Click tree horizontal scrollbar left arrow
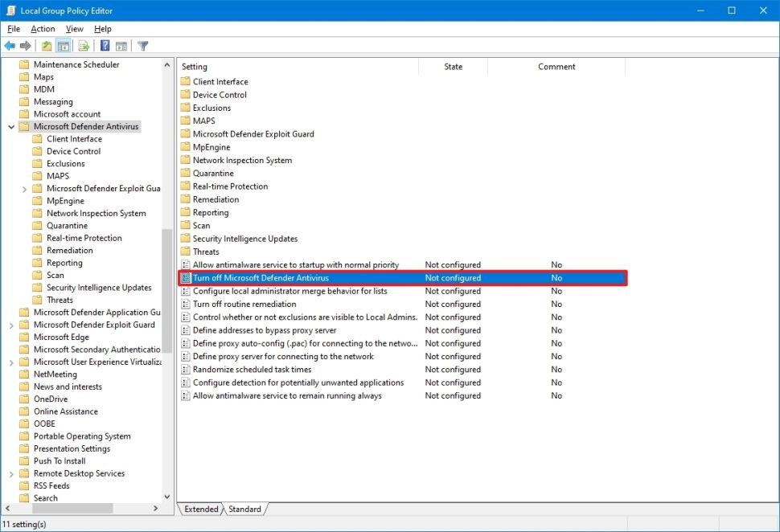 [7, 508]
